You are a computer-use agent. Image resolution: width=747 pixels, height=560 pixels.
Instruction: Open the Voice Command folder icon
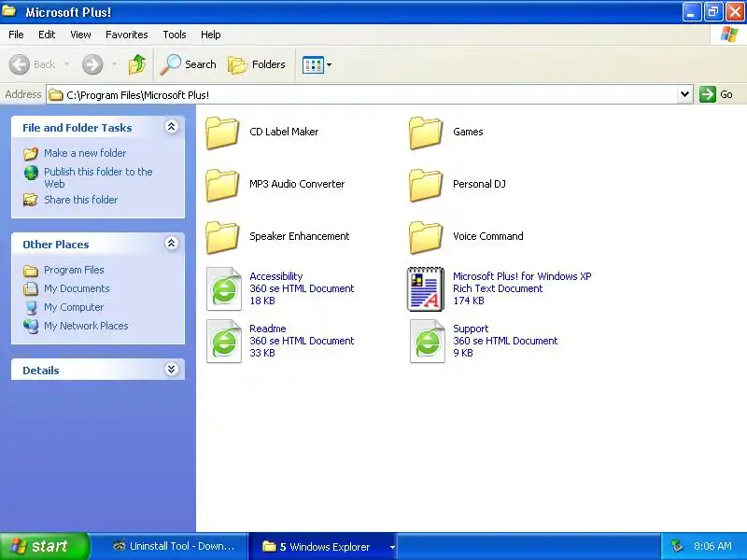pos(426,238)
